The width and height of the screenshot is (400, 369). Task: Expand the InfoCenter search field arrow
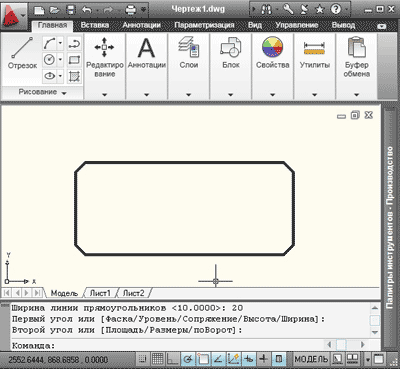pyautogui.click(x=254, y=10)
